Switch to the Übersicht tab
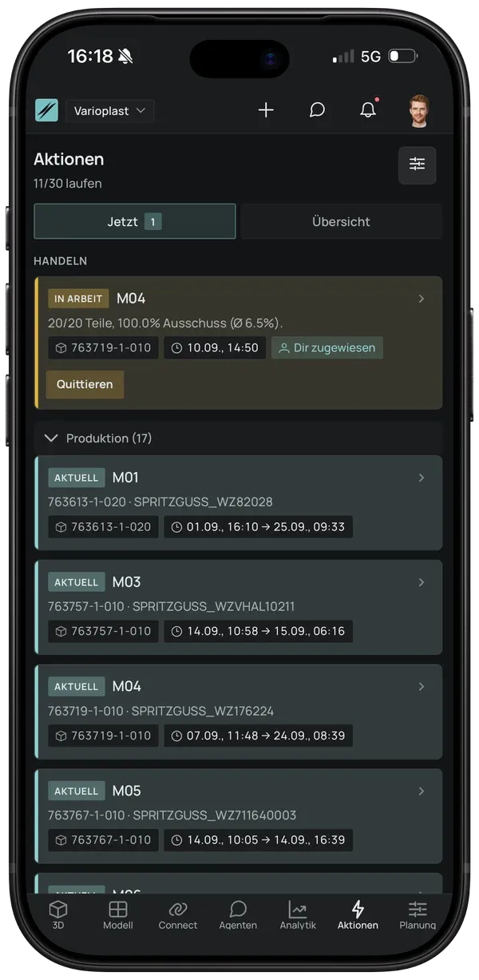This screenshot has height=980, width=479. (341, 221)
